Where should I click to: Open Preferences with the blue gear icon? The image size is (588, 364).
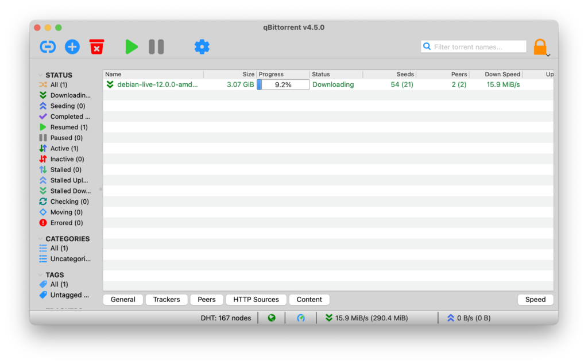[202, 47]
